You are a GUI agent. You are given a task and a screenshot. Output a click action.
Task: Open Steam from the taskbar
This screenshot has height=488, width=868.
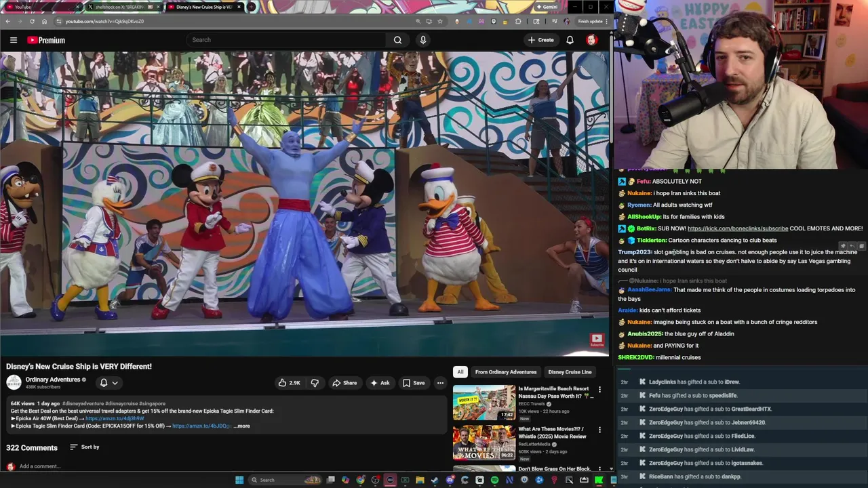click(435, 480)
